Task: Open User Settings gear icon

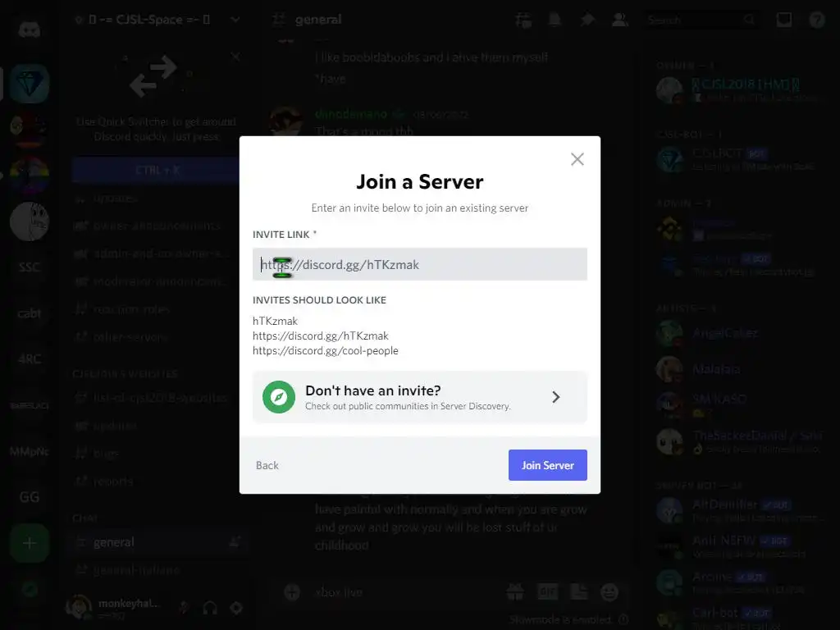Action: click(x=236, y=608)
